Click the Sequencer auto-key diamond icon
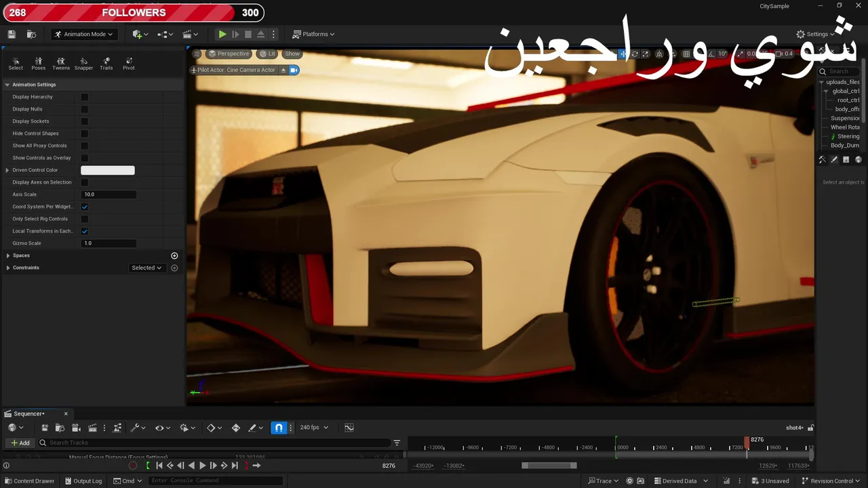 pos(236,428)
